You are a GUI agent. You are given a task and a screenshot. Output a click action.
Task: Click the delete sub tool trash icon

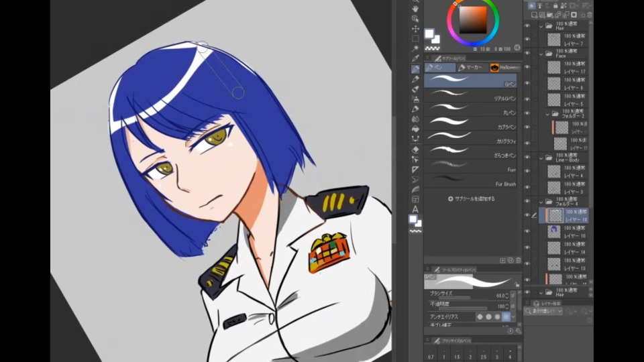[519, 260]
